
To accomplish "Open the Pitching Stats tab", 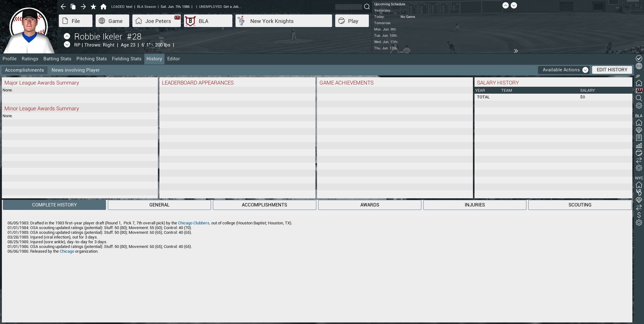I will click(92, 59).
